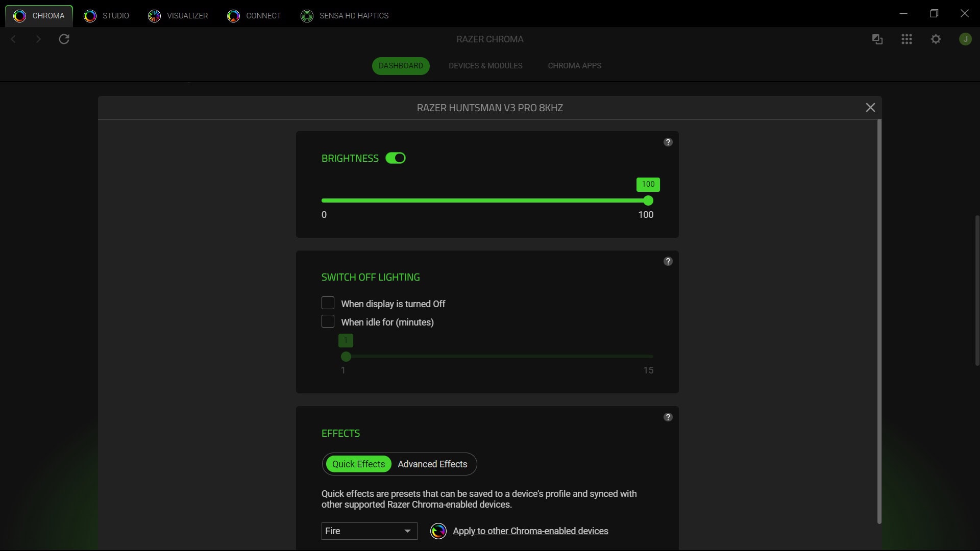This screenshot has width=980, height=551.
Task: Open the user account avatar menu
Action: pyautogui.click(x=965, y=39)
